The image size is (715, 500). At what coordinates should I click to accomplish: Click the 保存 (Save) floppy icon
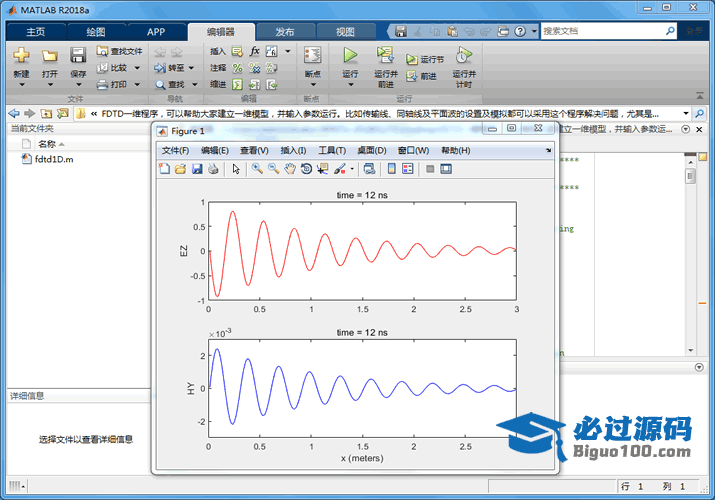click(x=78, y=55)
